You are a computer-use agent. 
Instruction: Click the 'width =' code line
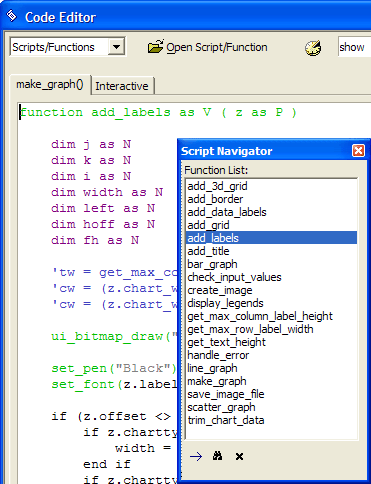point(143,448)
